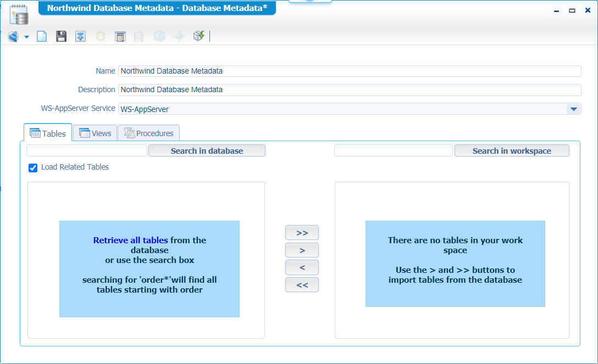Click the blue logo icon in toolbar
Viewport: 598px width, 364px height.
13,37
